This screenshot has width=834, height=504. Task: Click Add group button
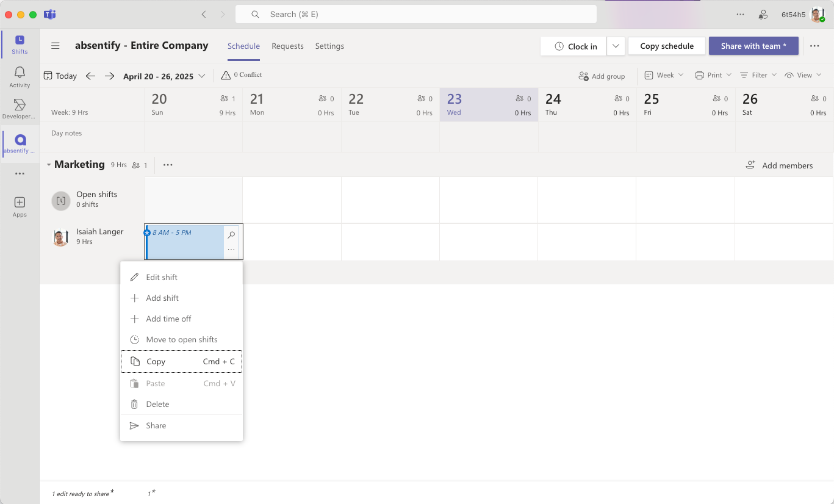(x=602, y=76)
